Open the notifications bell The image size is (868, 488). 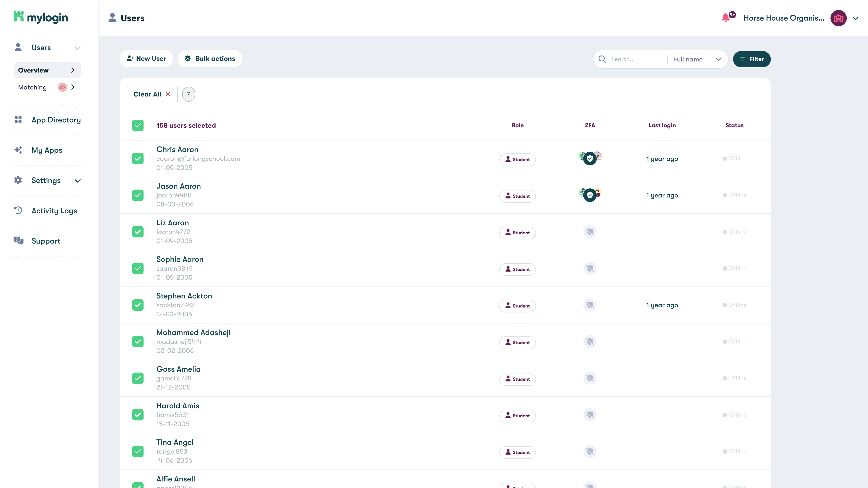point(725,18)
